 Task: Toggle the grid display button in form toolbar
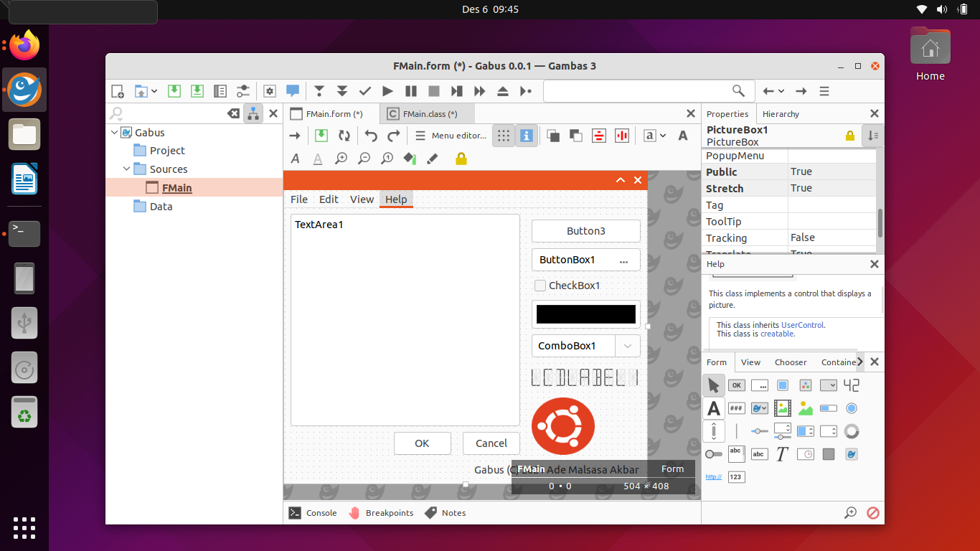[x=504, y=136]
